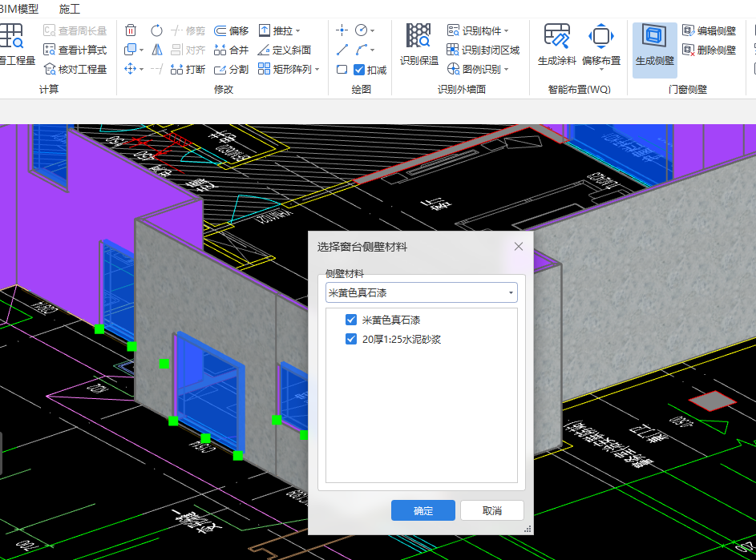
Task: Open the 偏移布置 tool
Action: [600, 37]
